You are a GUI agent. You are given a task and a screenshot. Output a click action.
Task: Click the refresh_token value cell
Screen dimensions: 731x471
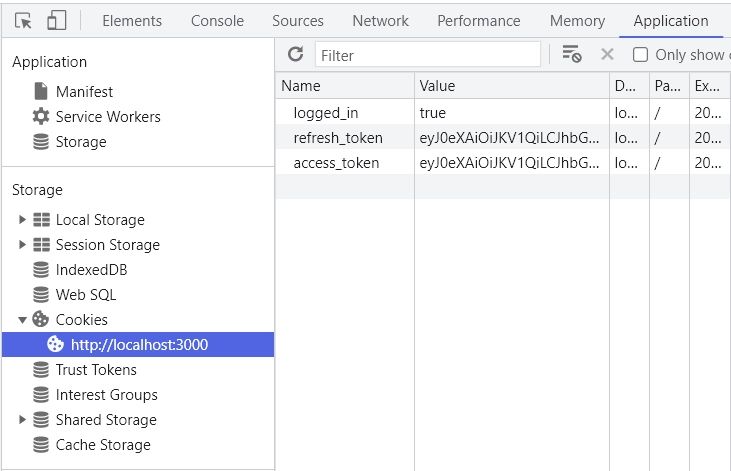point(512,138)
